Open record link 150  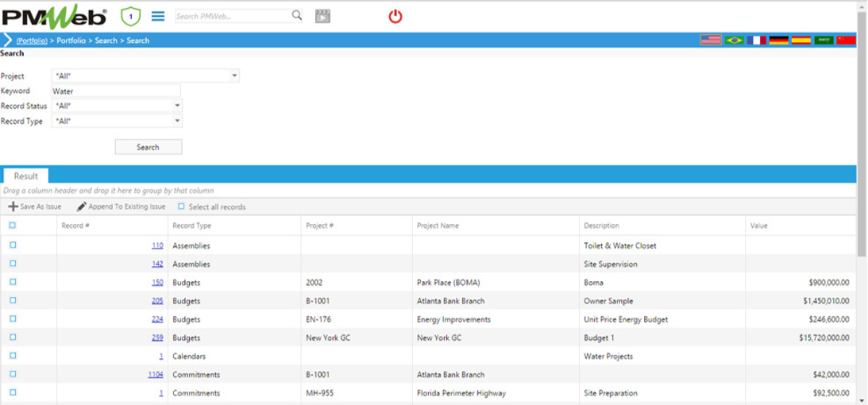[157, 282]
